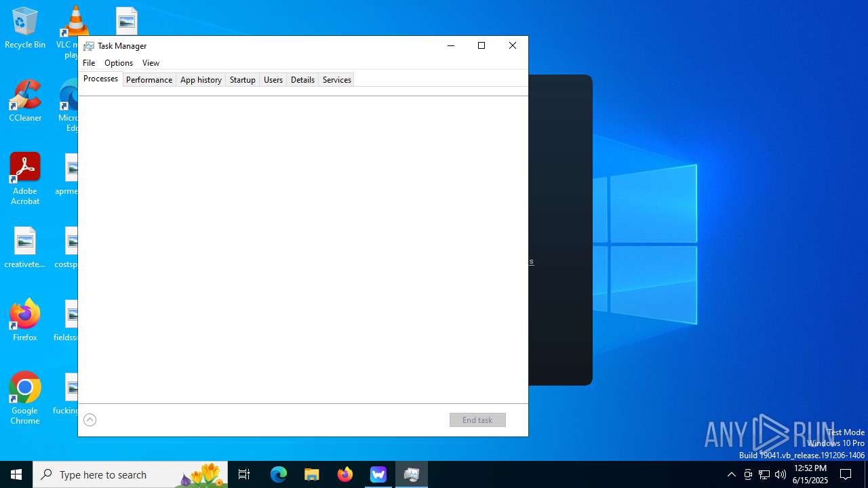Open the volume control tray icon
The image size is (868, 488).
click(781, 474)
